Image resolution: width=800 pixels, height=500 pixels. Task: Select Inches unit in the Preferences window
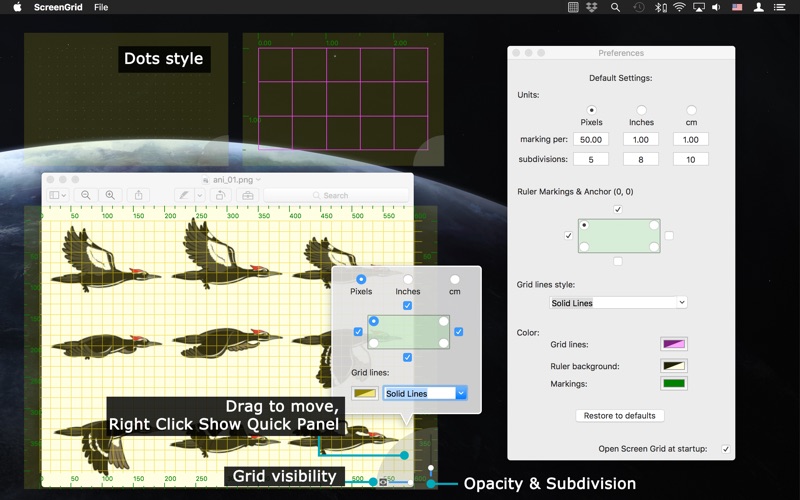click(x=641, y=110)
